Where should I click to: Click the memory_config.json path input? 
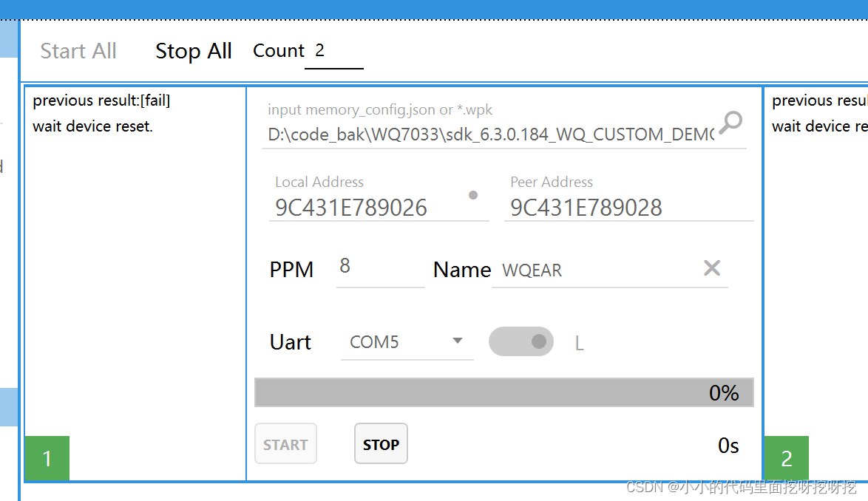481,134
